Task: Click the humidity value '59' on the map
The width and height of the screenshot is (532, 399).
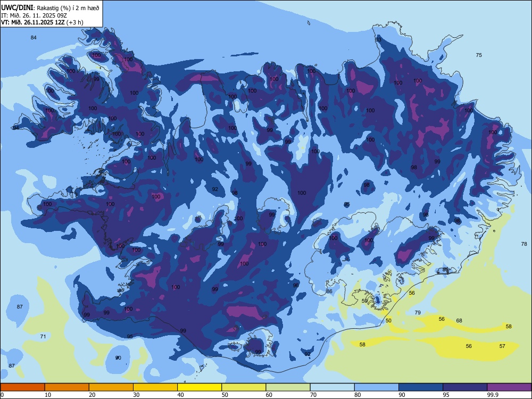Action: point(364,301)
